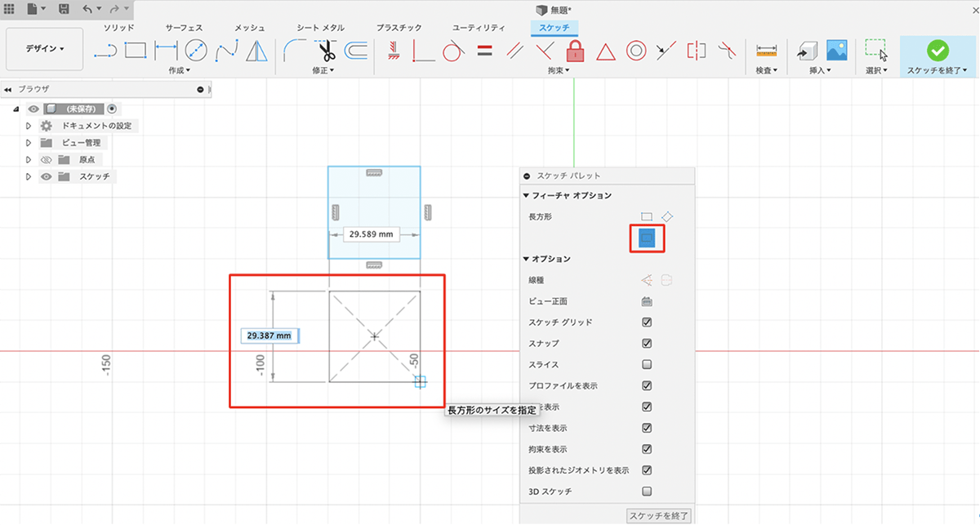Expand the スケッチ folder in browser tree
This screenshot has width=980, height=525.
pyautogui.click(x=29, y=176)
